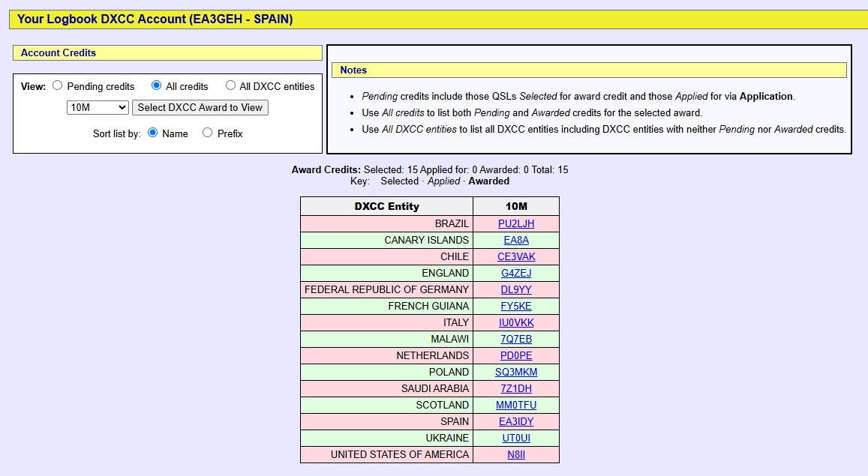Sort list by Prefix radio option
This screenshot has height=476, width=868.
(x=208, y=133)
